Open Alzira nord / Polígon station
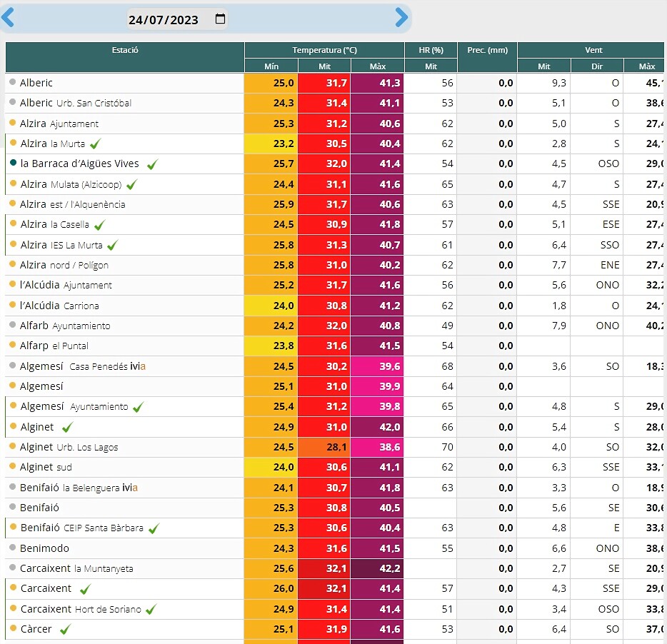 pos(64,266)
